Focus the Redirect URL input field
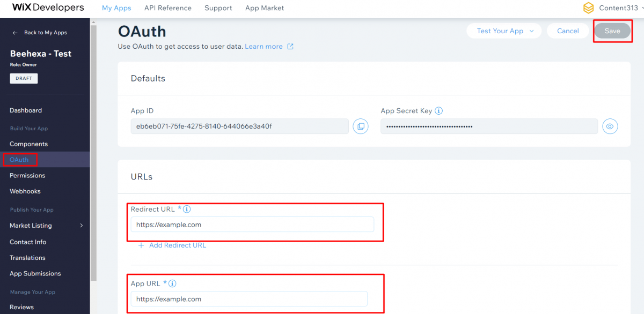The height and width of the screenshot is (314, 644). click(252, 225)
